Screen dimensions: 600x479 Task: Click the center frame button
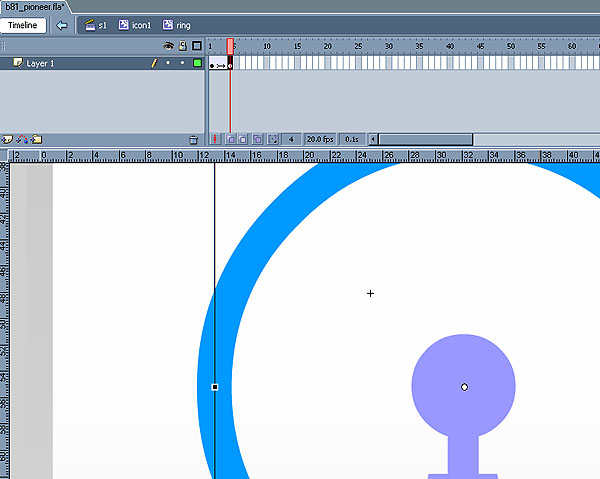tap(215, 139)
